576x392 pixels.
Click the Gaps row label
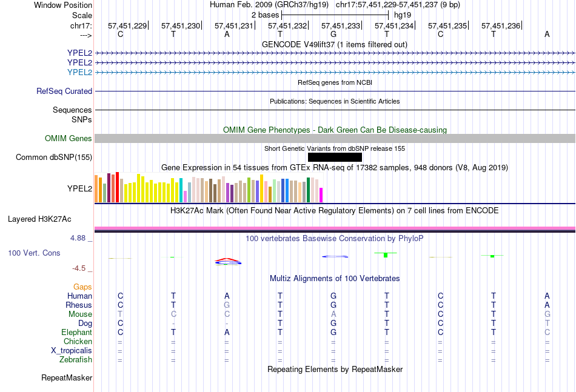(82, 287)
